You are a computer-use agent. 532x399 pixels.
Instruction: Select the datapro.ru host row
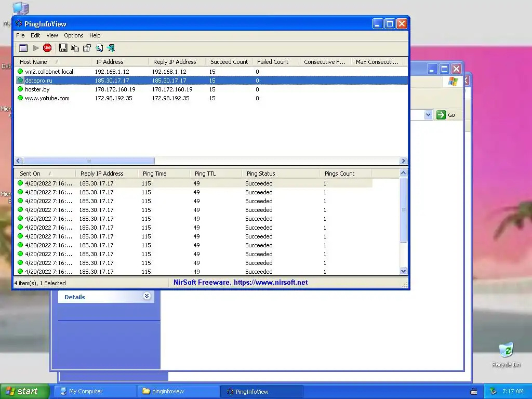point(210,81)
